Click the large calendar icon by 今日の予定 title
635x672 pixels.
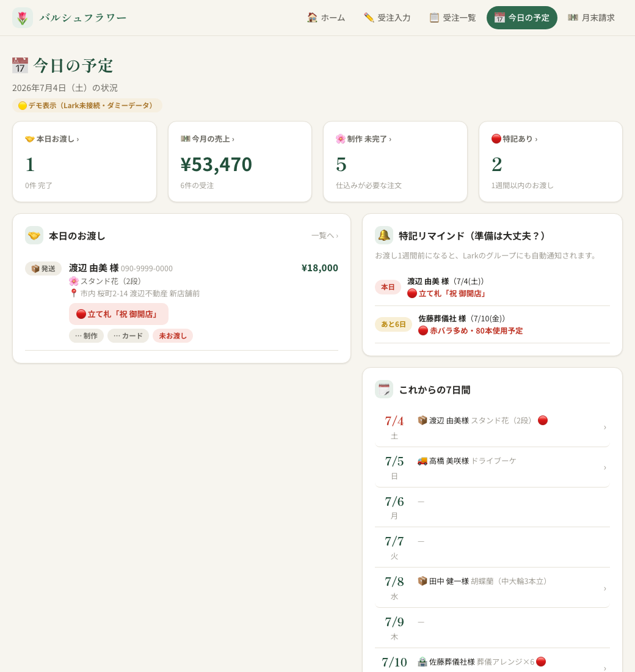[x=20, y=65]
